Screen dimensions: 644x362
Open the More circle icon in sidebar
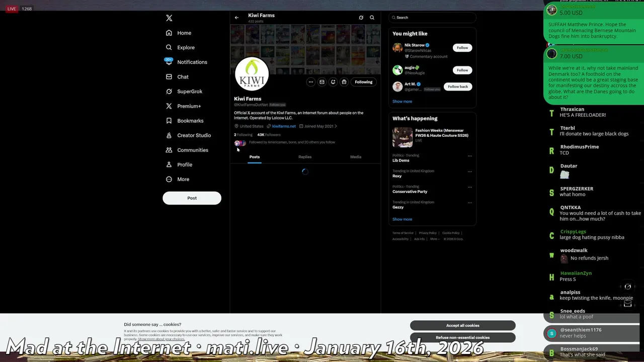pyautogui.click(x=169, y=179)
